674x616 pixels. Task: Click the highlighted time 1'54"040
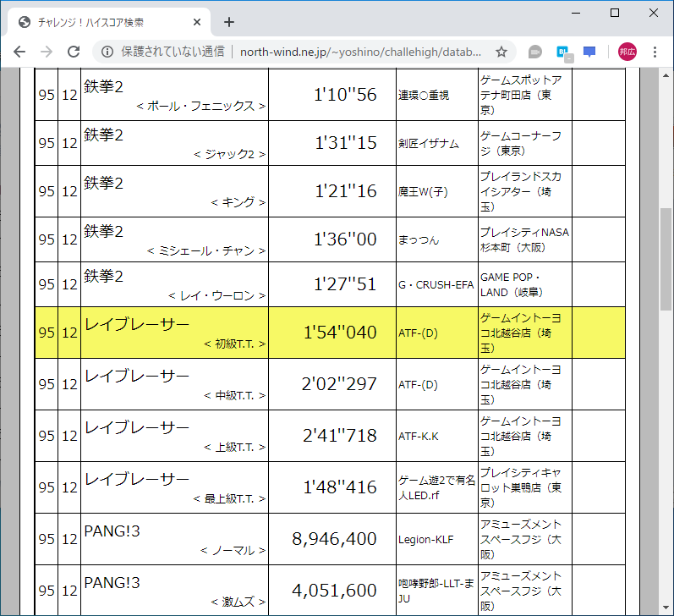point(340,333)
